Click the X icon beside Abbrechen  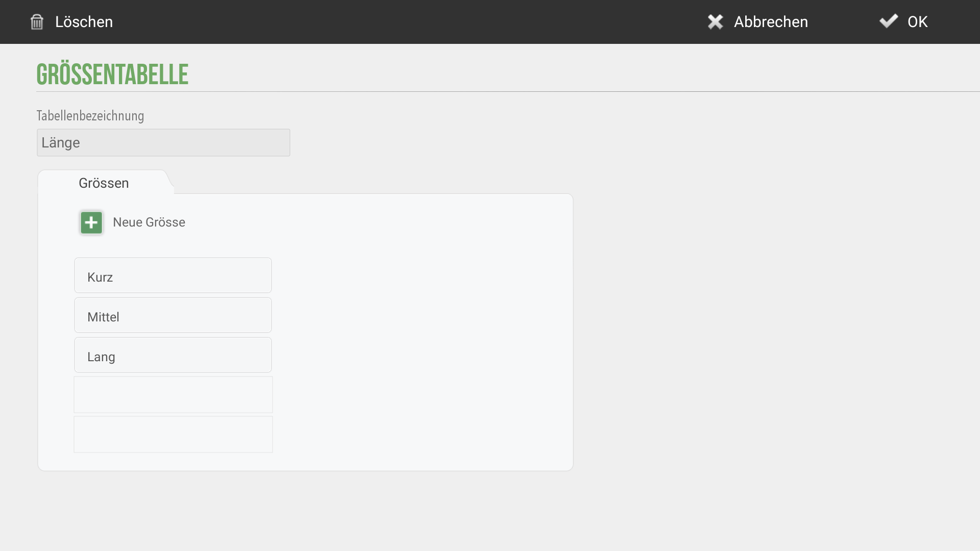pyautogui.click(x=715, y=21)
